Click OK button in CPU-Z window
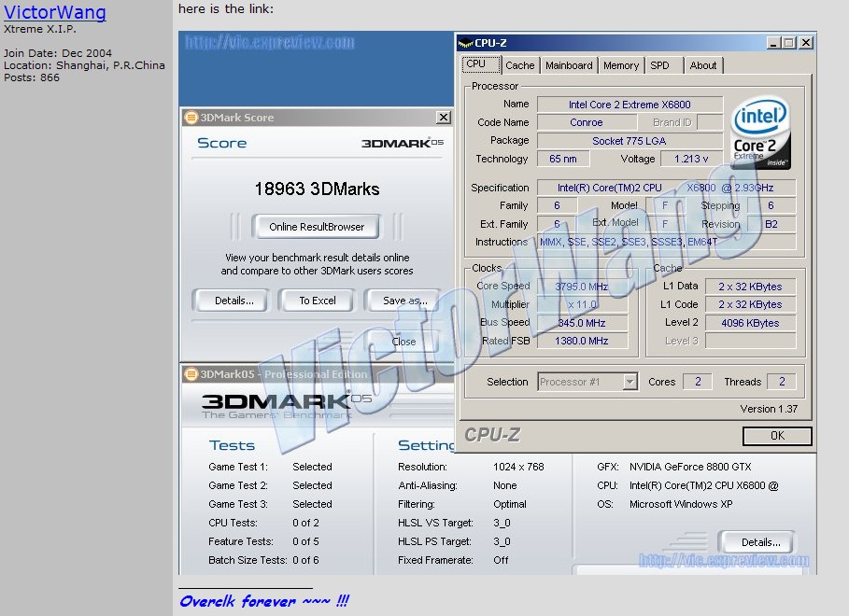The height and width of the screenshot is (616, 849). click(777, 436)
